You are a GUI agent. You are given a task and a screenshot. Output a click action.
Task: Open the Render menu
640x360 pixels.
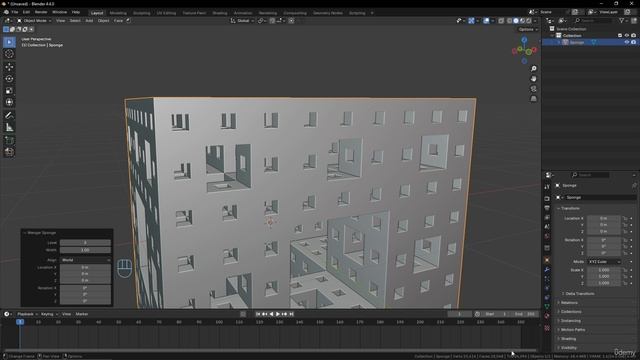[x=41, y=12]
